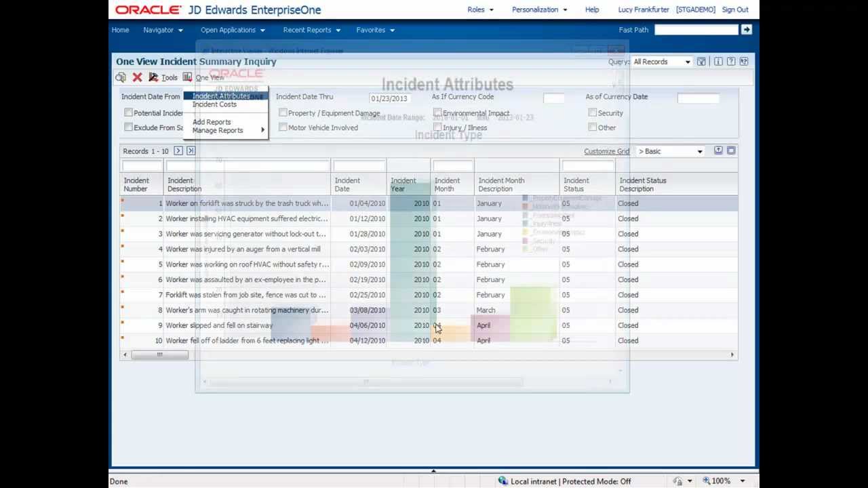This screenshot has height=488, width=868.
Task: Expand Open Applications dropdown
Action: 233,30
